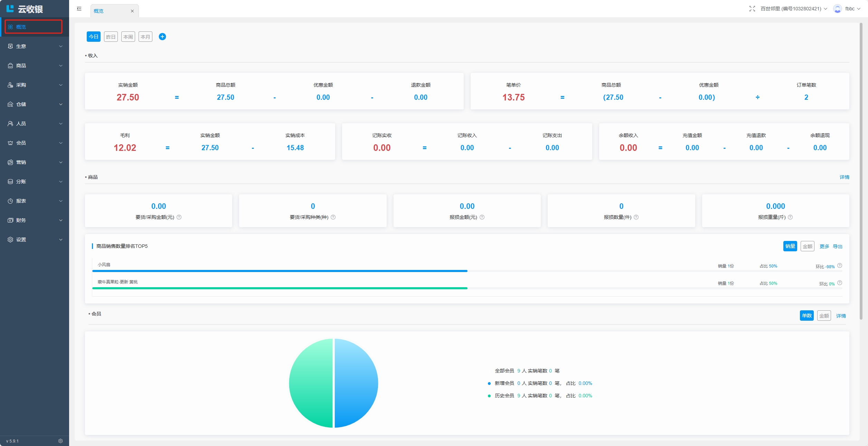Switch ranking to 金额 in TOP5 panel
Screen dimensions: 868x446
pos(807,246)
